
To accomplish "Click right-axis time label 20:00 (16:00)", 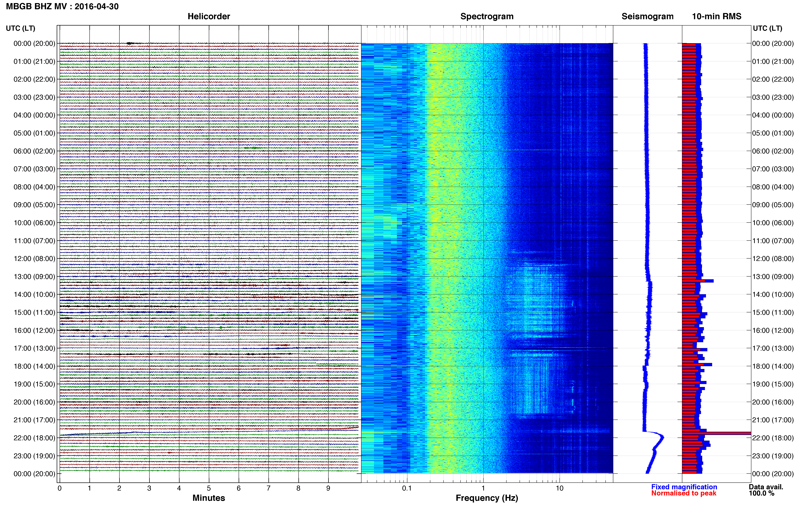I will [773, 402].
